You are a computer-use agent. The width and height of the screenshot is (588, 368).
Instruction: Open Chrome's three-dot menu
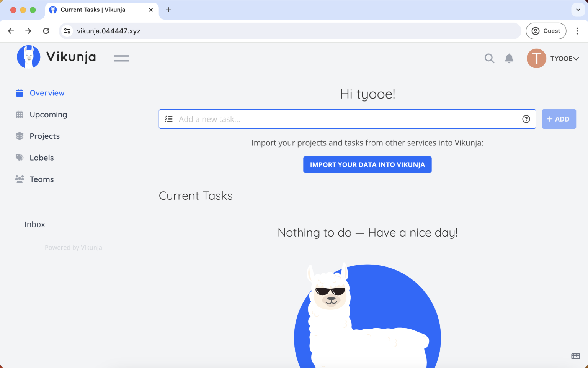tap(577, 31)
